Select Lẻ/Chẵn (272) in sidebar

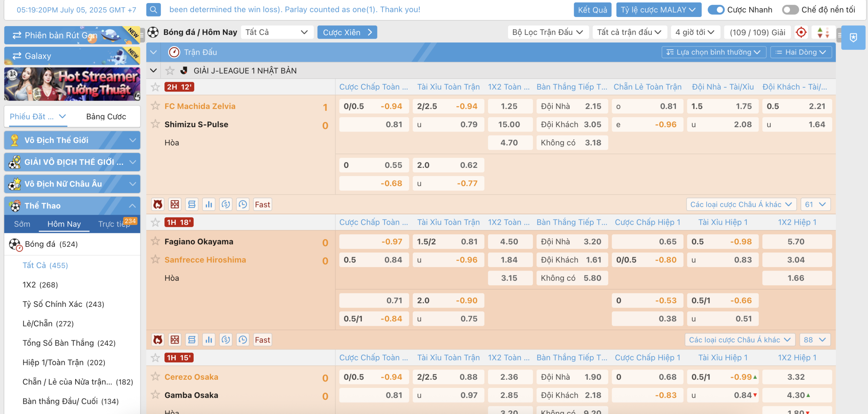tap(48, 323)
